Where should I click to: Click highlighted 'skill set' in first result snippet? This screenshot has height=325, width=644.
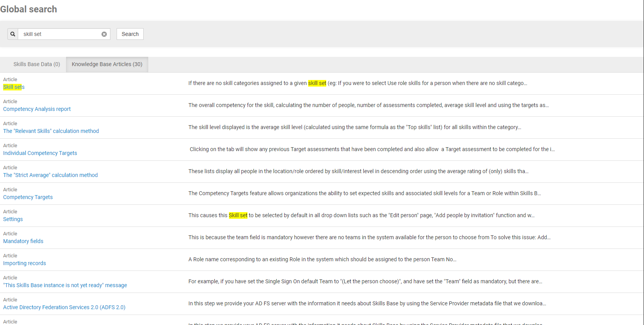[x=317, y=83]
